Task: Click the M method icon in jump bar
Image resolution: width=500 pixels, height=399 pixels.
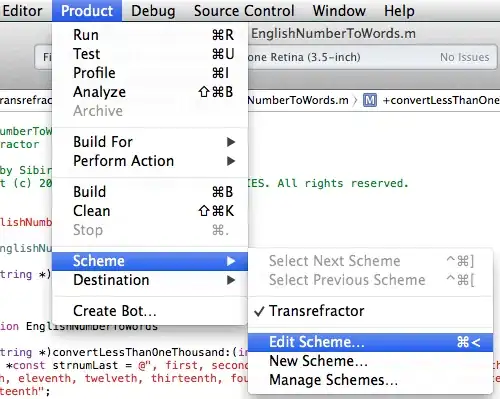Action: (x=370, y=100)
